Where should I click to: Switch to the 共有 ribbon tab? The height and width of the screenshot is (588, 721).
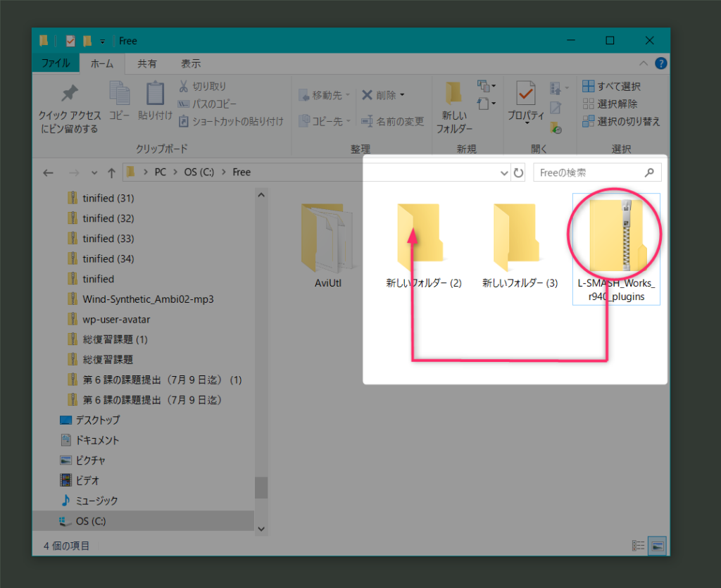tap(147, 64)
